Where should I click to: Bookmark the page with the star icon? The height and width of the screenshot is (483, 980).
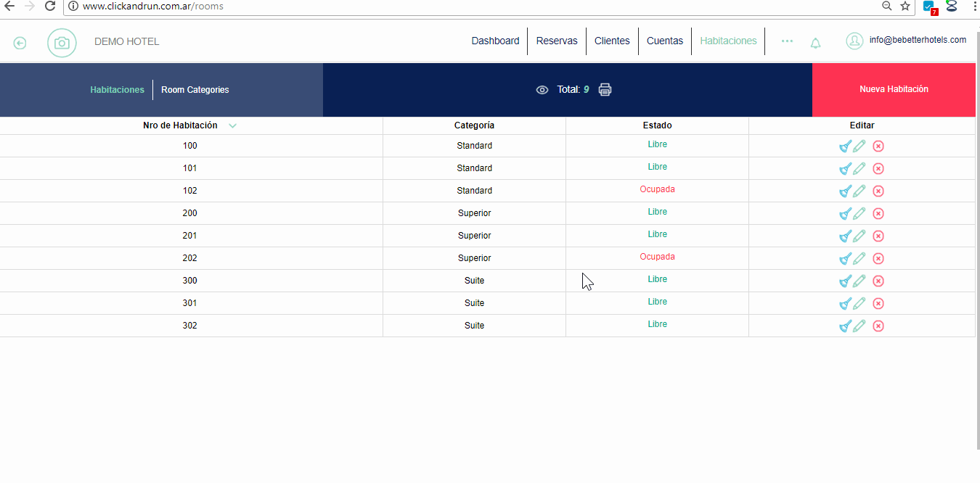pyautogui.click(x=905, y=6)
